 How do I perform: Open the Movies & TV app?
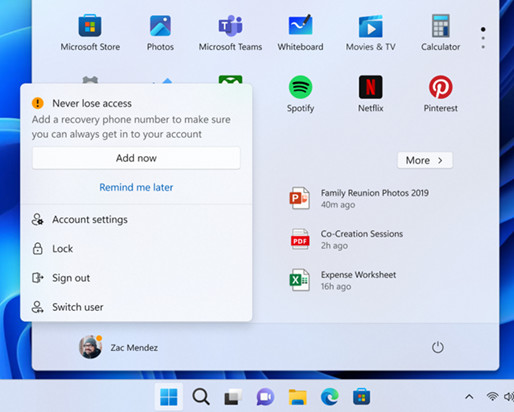371,33
